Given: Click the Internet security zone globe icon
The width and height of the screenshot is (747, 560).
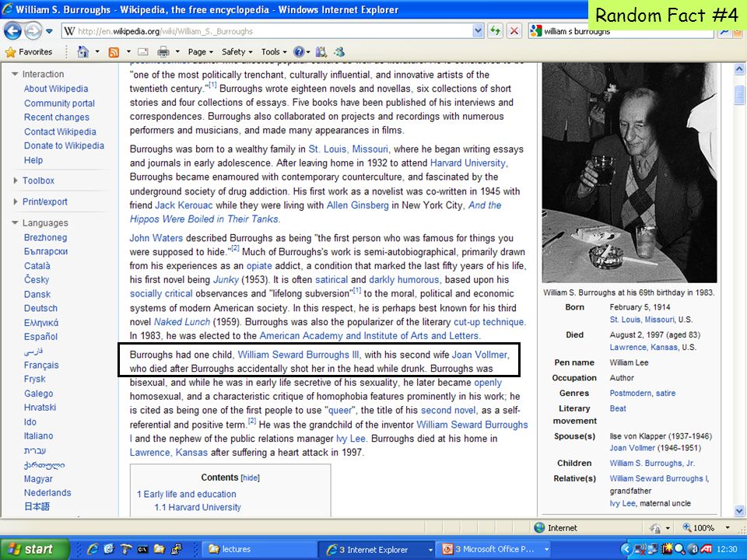Looking at the screenshot, I should (x=539, y=527).
